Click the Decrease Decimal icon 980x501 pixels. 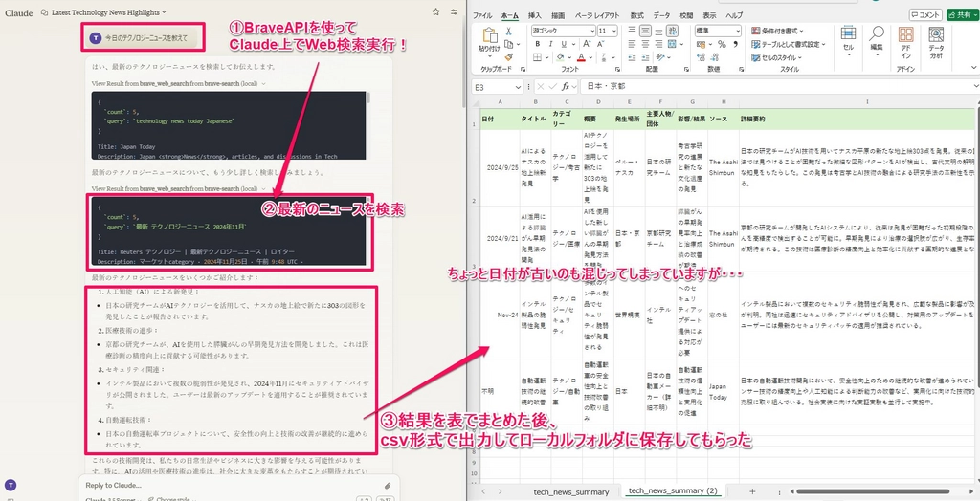(x=714, y=56)
